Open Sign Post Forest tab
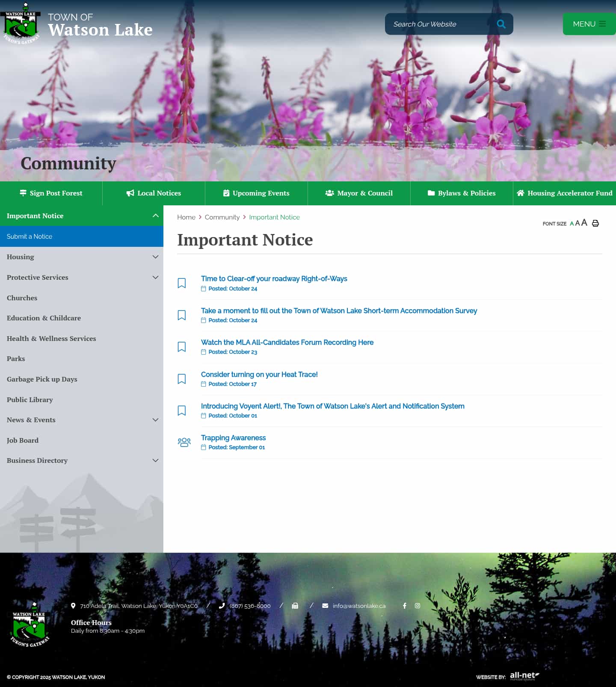 [51, 193]
